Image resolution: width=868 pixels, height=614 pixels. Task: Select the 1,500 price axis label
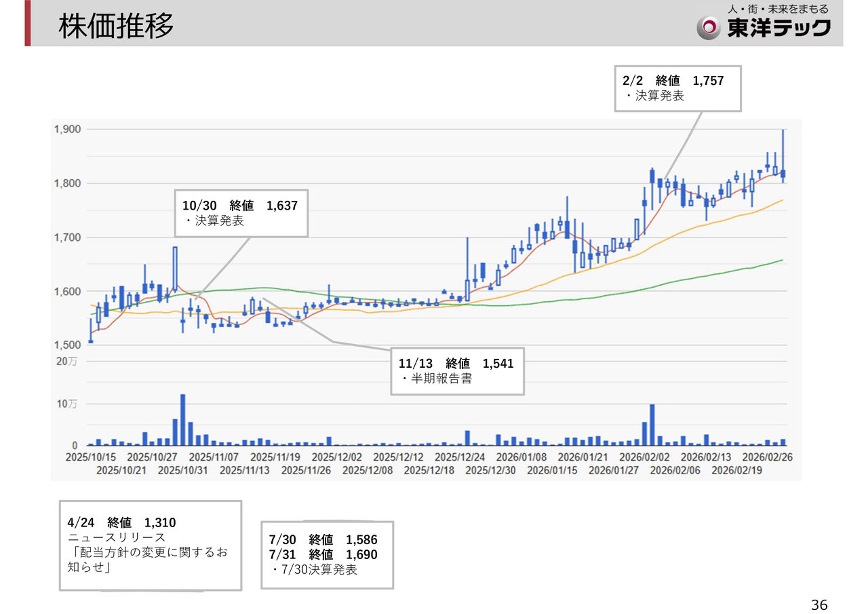coord(67,345)
